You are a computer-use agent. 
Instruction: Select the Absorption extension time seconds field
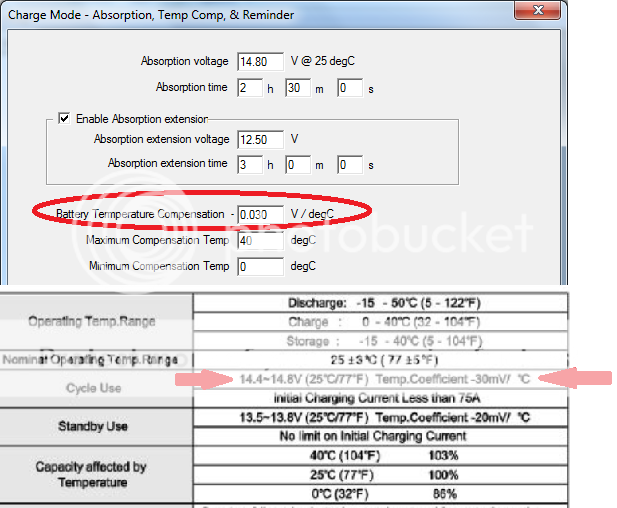349,164
